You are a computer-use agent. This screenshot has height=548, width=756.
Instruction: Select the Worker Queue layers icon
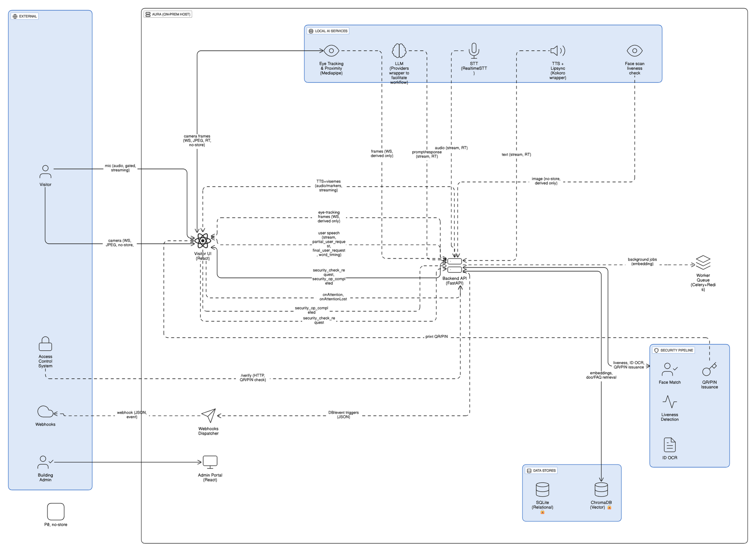pos(703,263)
